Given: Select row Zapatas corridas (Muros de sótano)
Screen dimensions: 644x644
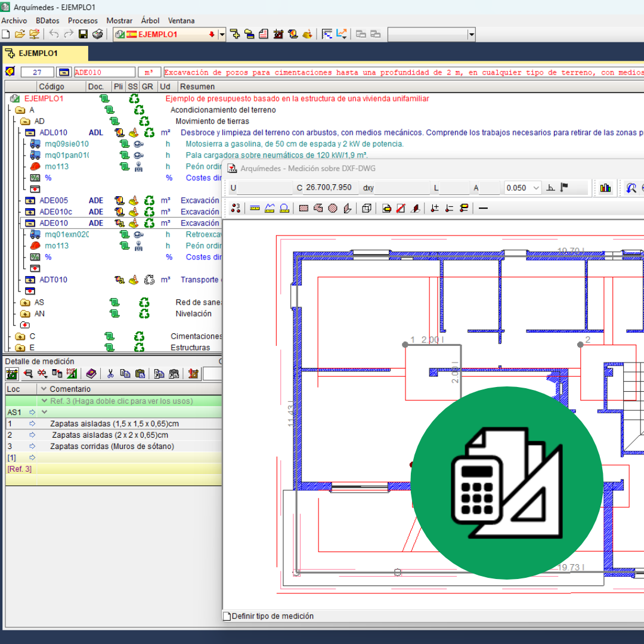Looking at the screenshot, I should [112, 446].
